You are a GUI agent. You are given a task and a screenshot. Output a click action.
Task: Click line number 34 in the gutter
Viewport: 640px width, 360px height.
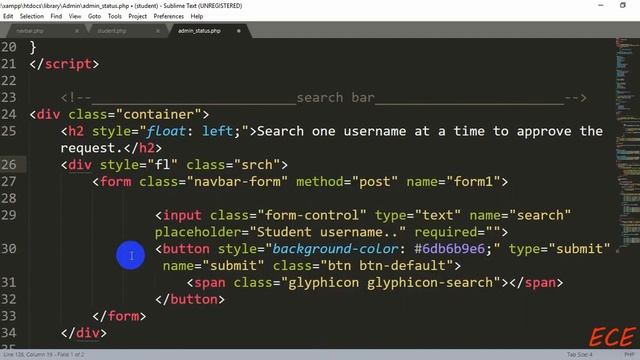click(x=9, y=333)
